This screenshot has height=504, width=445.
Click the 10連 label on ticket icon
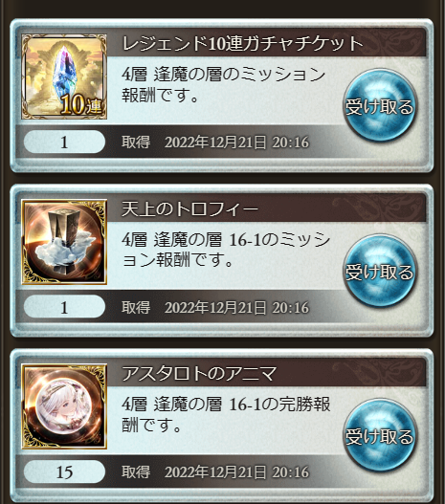(x=81, y=105)
